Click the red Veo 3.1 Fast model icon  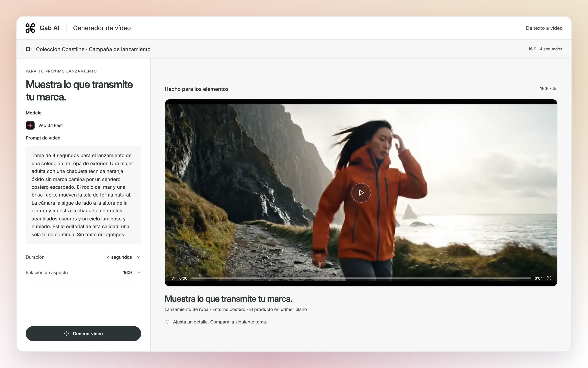[x=30, y=125]
